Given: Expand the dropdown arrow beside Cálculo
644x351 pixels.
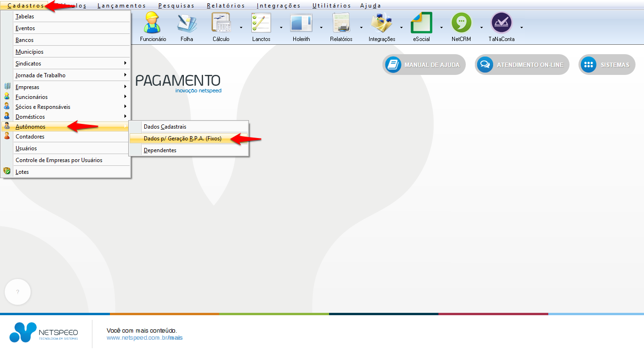Looking at the screenshot, I should click(241, 27).
